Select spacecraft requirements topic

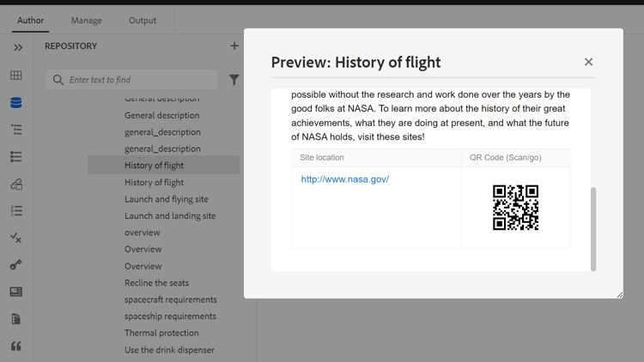coord(171,299)
